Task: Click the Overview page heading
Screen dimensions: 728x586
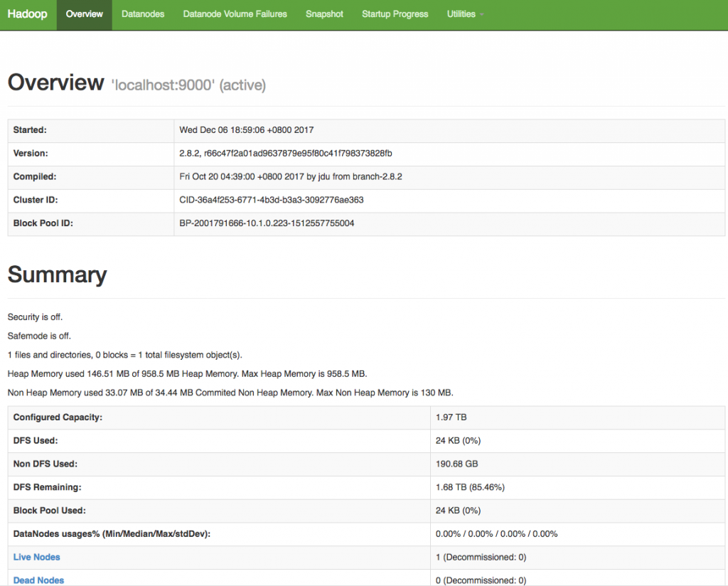Action: [55, 82]
